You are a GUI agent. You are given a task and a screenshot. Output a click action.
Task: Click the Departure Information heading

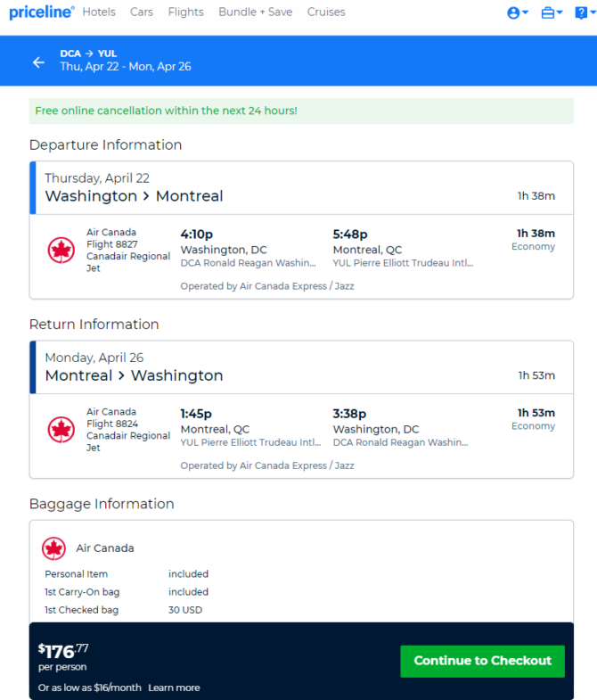point(105,144)
